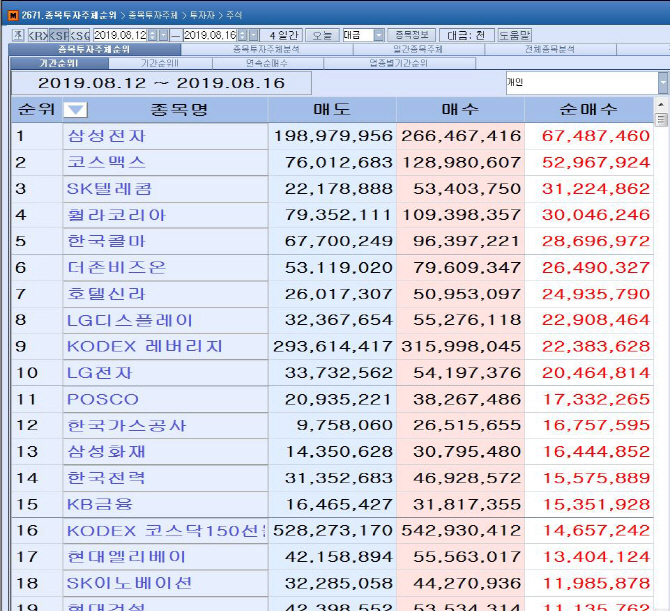Open the 대금 combo box dropdown
The height and width of the screenshot is (611, 670).
tap(379, 35)
